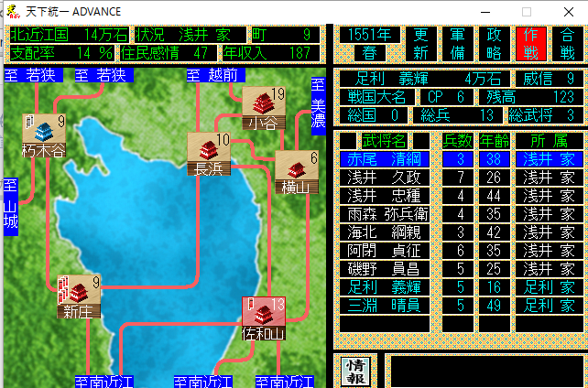Image resolution: width=588 pixels, height=388 pixels.
Task: Go to 越前 province exit
Action: click(x=216, y=75)
